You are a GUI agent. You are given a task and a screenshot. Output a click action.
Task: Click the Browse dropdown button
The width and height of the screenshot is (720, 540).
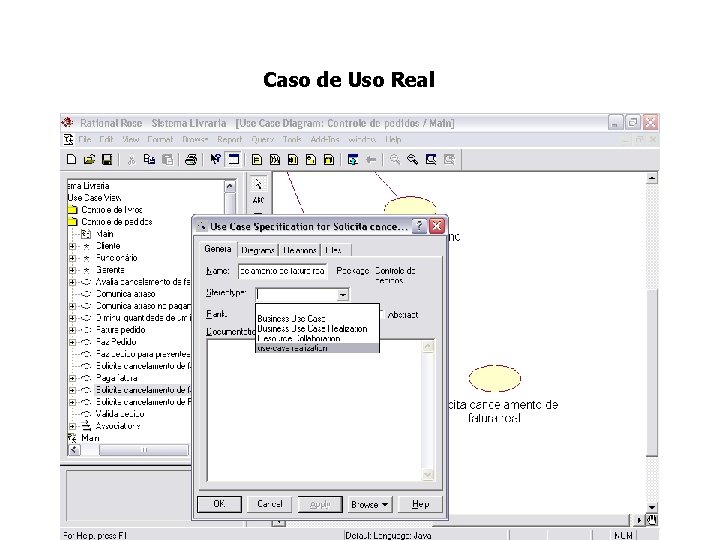pyautogui.click(x=370, y=504)
